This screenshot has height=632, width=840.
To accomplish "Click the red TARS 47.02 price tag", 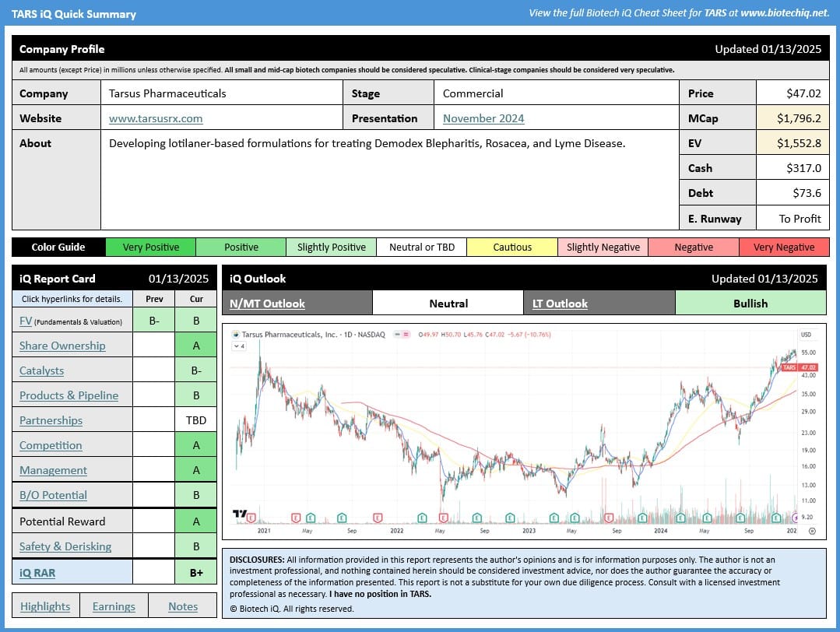I will tap(800, 367).
